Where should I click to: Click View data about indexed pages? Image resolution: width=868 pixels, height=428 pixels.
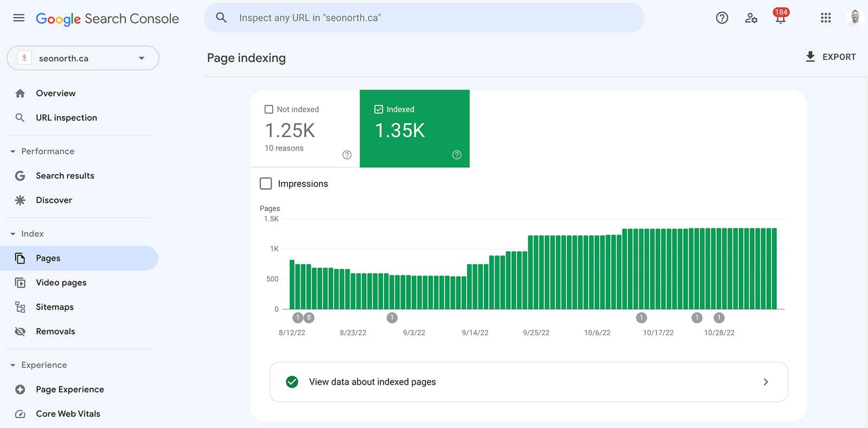click(x=529, y=382)
